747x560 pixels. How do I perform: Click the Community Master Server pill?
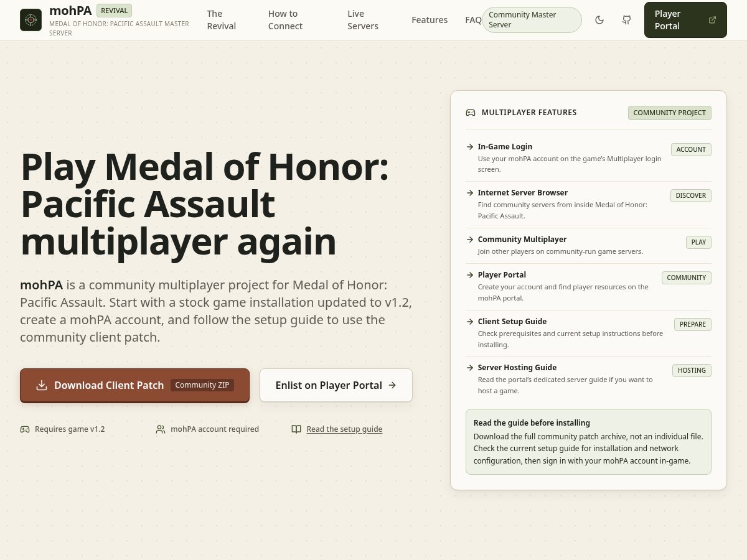click(532, 20)
